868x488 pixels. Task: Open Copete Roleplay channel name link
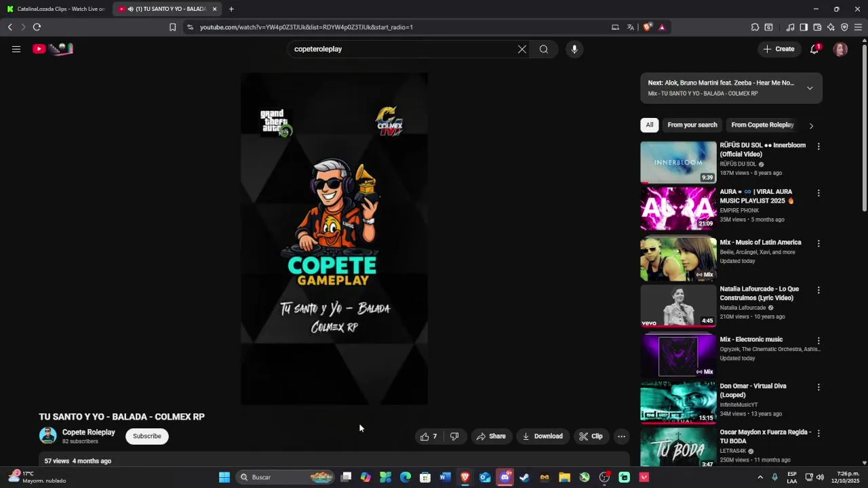click(89, 432)
